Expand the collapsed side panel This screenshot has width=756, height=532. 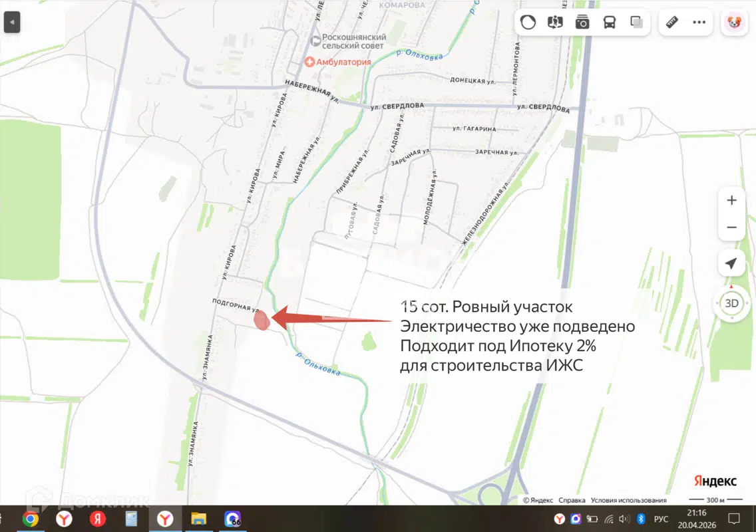[x=12, y=22]
